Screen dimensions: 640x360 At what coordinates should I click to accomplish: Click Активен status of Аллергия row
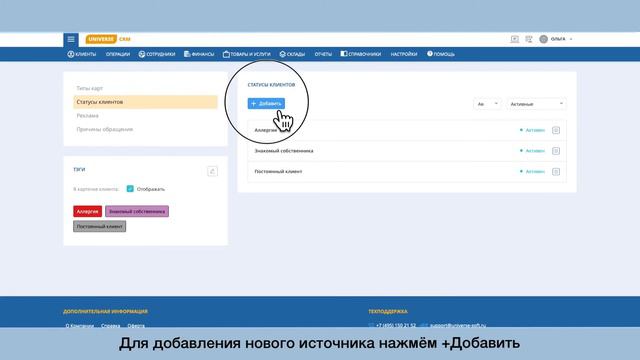[532, 130]
